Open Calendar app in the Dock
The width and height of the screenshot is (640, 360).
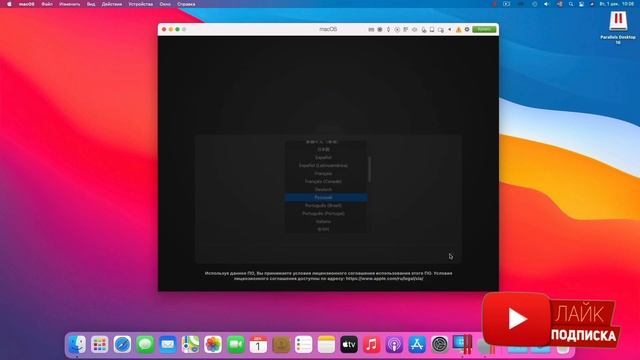click(258, 344)
